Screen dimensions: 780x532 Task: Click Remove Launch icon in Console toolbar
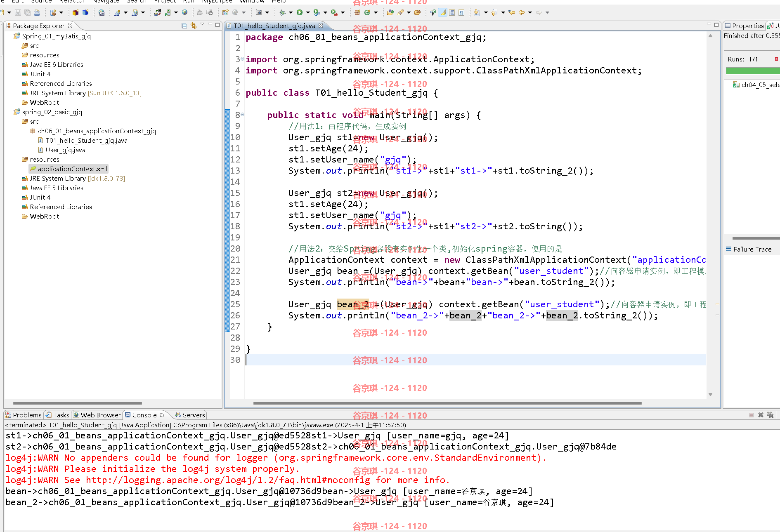pyautogui.click(x=761, y=415)
